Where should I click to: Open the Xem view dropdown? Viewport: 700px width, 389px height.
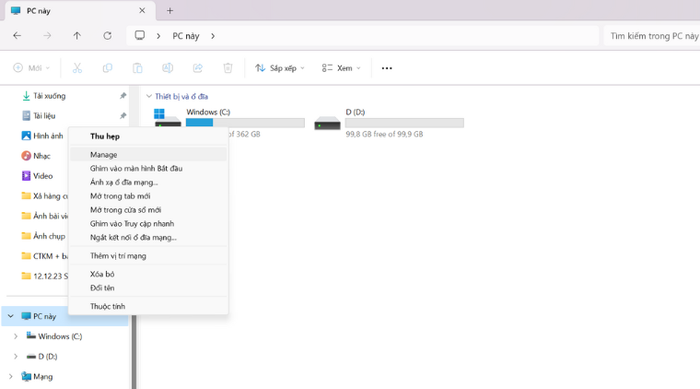(x=341, y=68)
